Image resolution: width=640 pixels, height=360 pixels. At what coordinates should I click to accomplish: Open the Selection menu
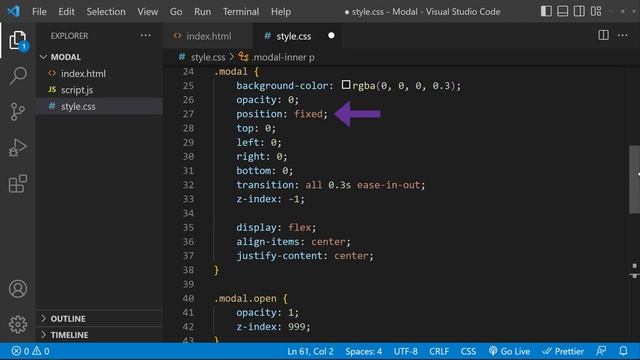pyautogui.click(x=106, y=11)
